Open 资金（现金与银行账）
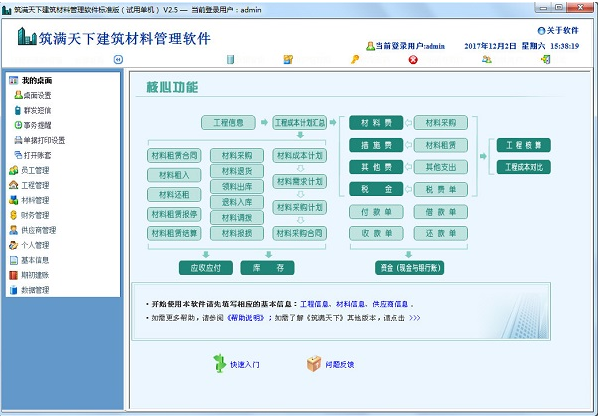This screenshot has height=416, width=600. 409,268
